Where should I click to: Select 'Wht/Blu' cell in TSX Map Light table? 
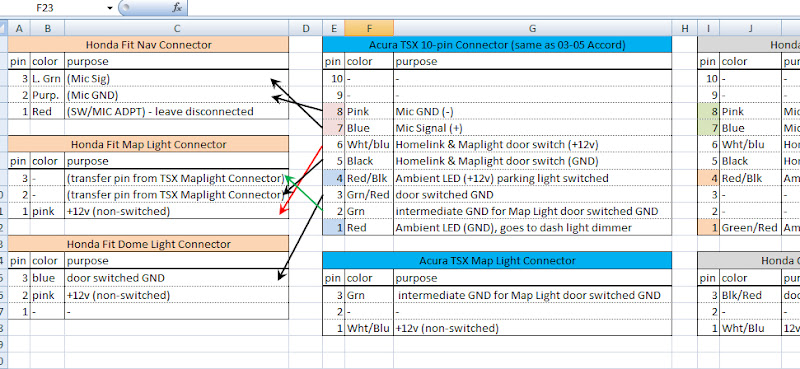[369, 328]
